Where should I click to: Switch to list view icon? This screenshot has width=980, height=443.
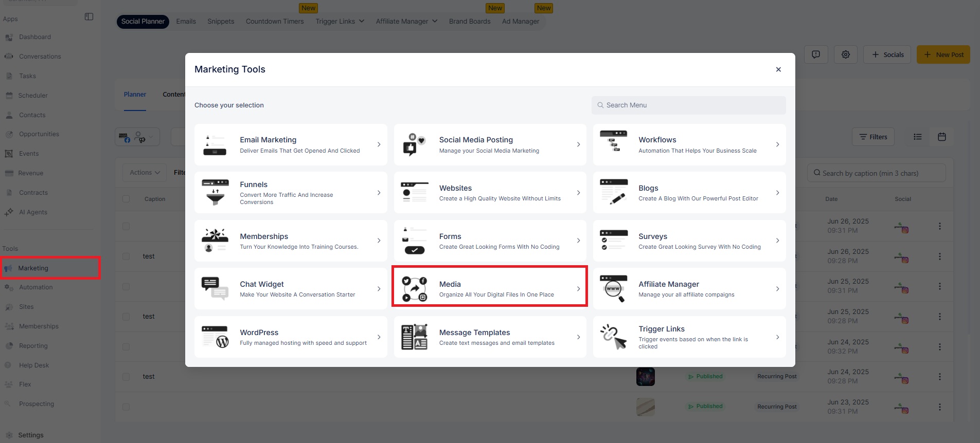(918, 137)
